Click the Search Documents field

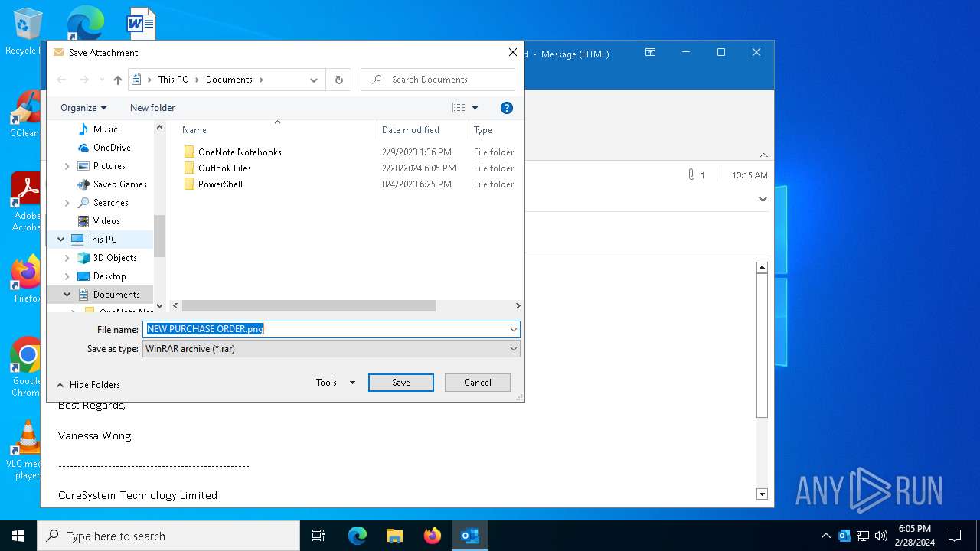pos(438,80)
